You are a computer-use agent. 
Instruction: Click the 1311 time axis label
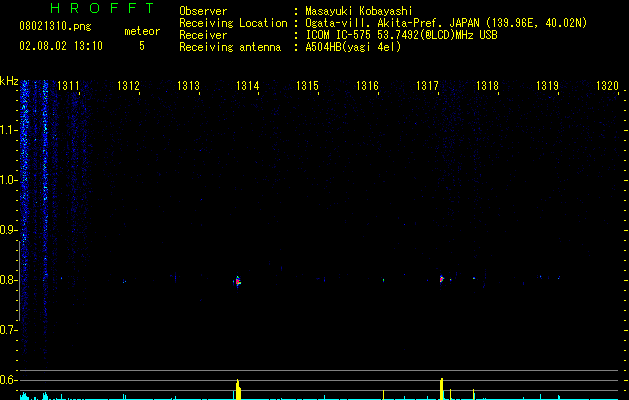(x=68, y=86)
